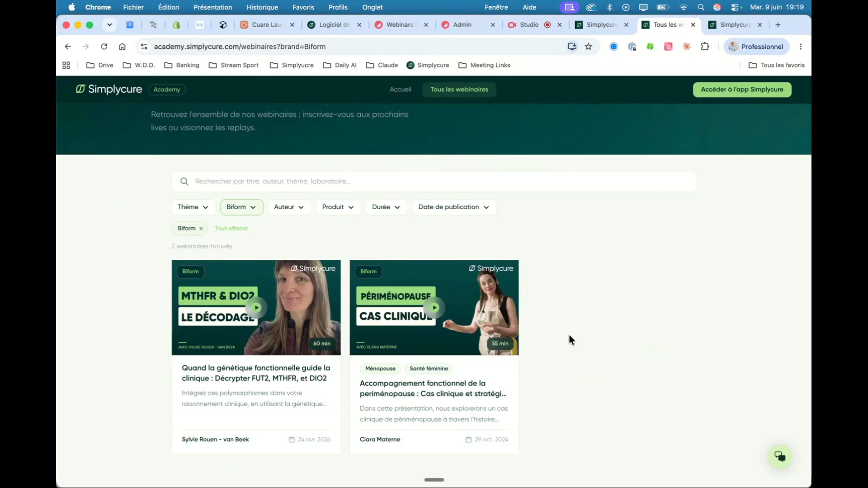Play the Périménopause cas clinique webinar
Viewport: 868px width, 488px height.
434,308
